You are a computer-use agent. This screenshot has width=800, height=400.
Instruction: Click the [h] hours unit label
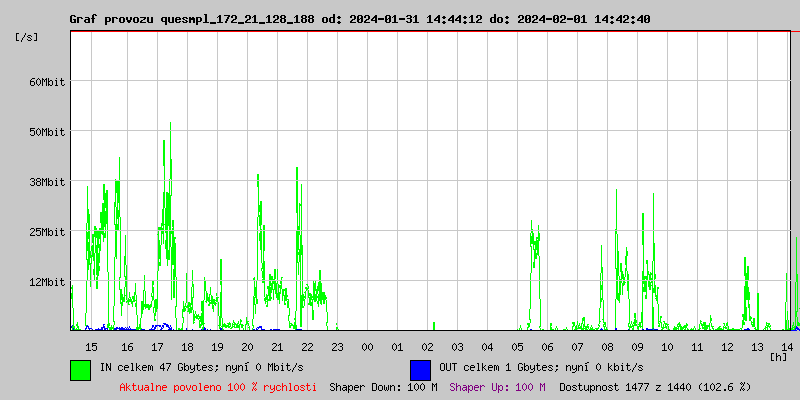click(x=779, y=356)
